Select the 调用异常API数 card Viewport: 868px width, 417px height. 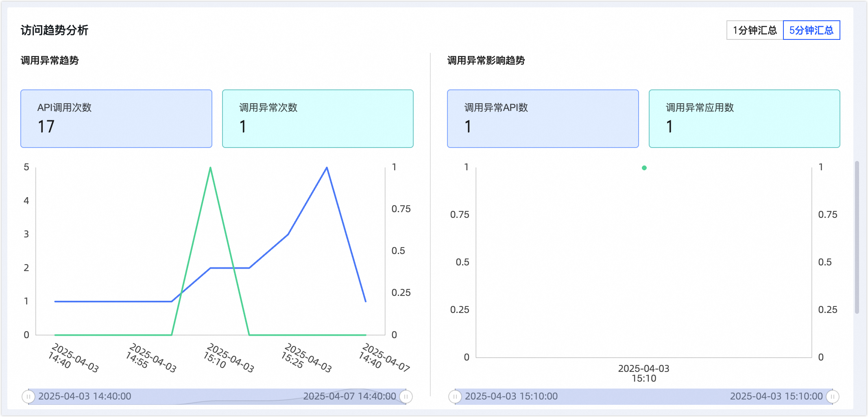[543, 119]
